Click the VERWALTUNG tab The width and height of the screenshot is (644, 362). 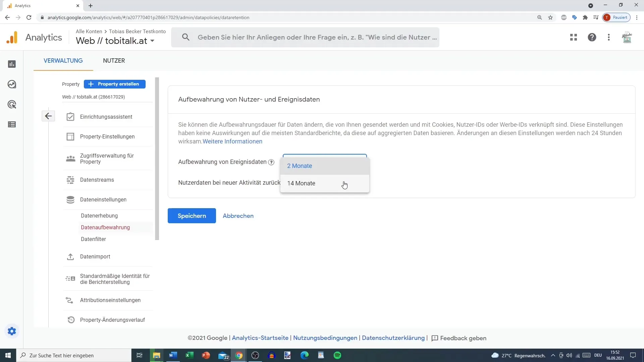pos(63,61)
